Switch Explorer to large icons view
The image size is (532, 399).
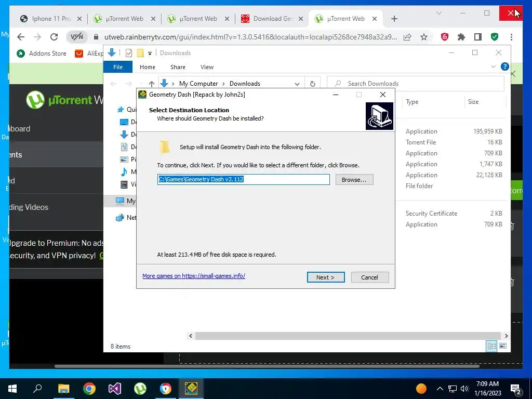tap(503, 346)
